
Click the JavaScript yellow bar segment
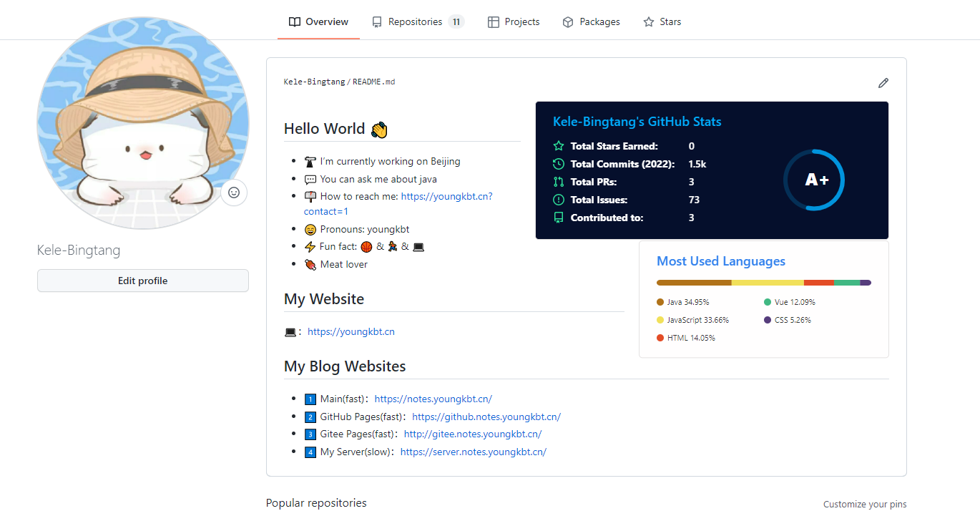(x=768, y=283)
